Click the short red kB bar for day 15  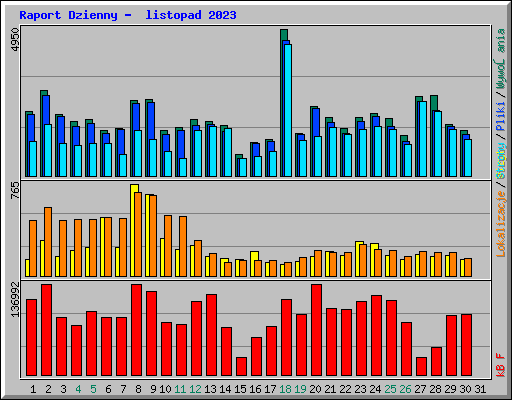tap(241, 367)
